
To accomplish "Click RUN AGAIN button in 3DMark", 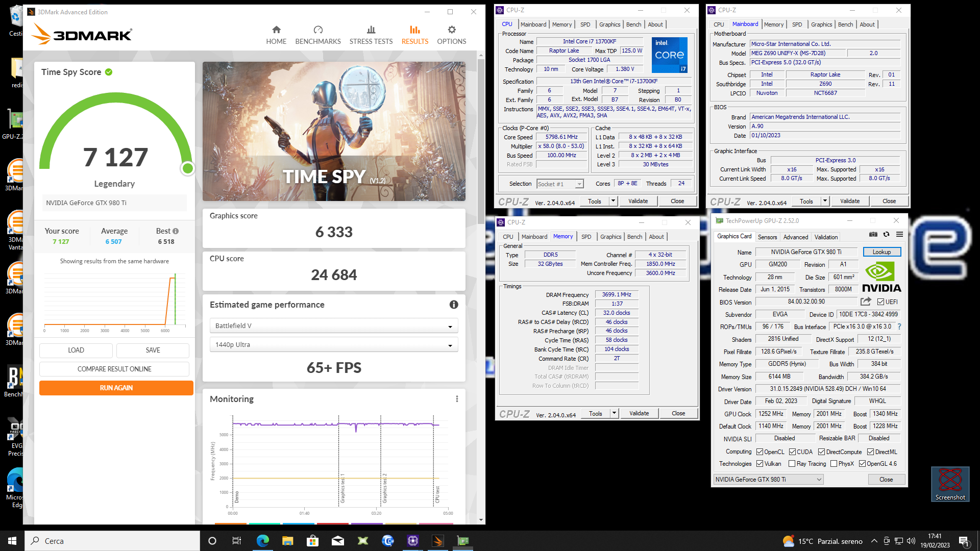I will pos(116,388).
